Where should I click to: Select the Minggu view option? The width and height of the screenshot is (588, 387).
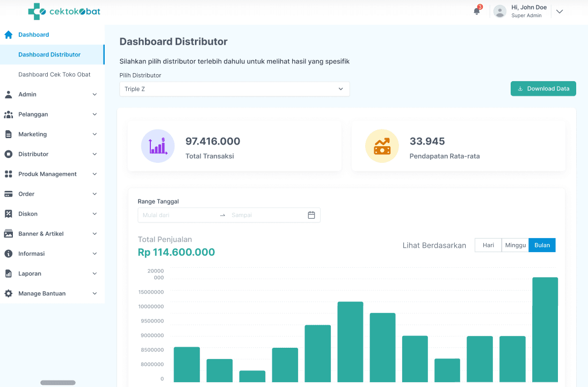pyautogui.click(x=515, y=245)
